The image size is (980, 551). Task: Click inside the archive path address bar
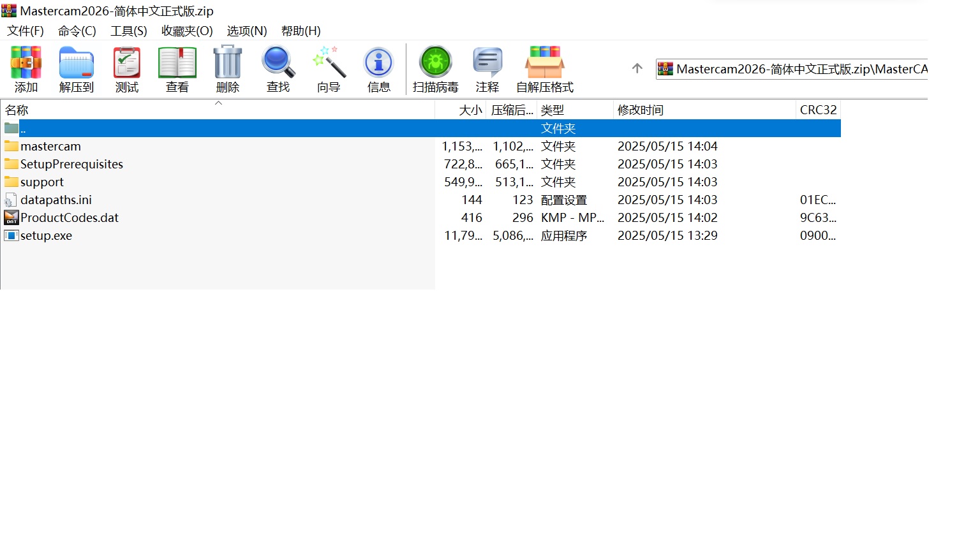791,68
